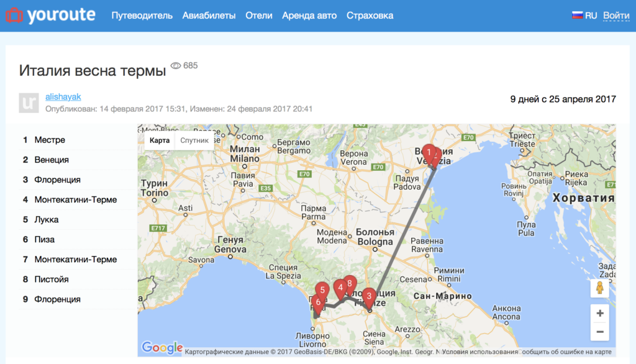This screenshot has width=636, height=364.
Task: Click the Street View pegman icon
Action: [x=599, y=288]
